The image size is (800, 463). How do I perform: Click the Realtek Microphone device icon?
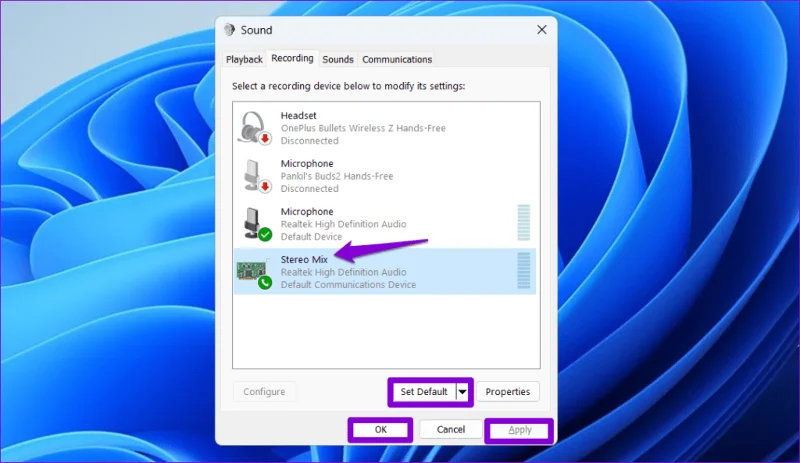(257, 224)
